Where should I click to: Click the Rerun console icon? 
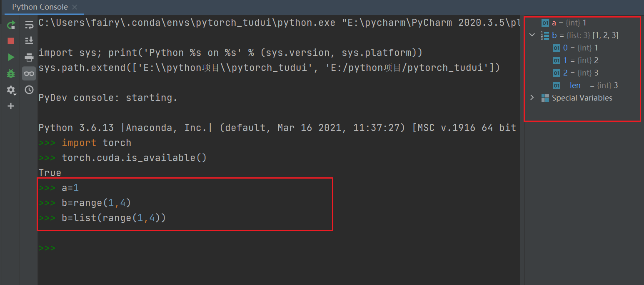point(11,25)
